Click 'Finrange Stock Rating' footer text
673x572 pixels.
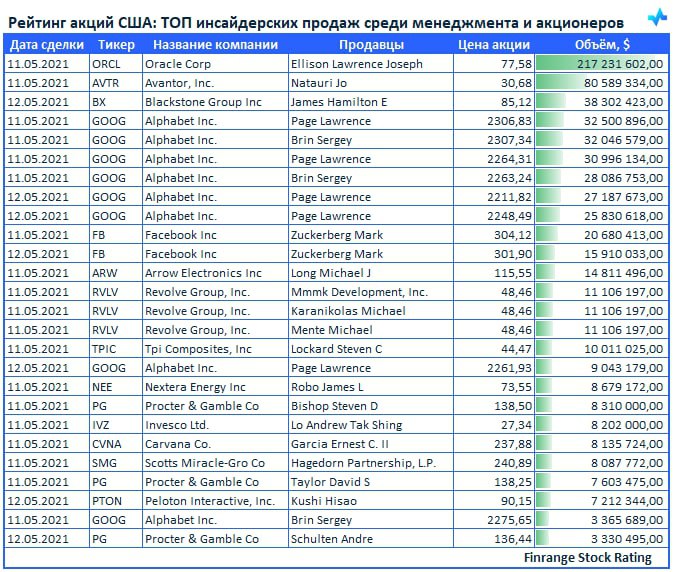coord(588,558)
